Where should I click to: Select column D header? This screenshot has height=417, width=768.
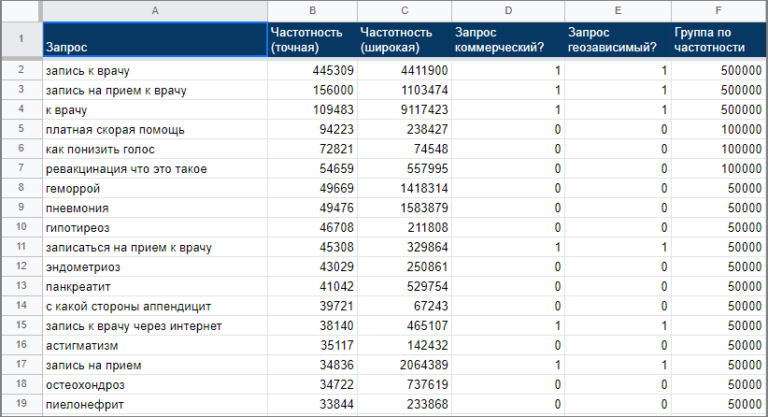[x=506, y=10]
